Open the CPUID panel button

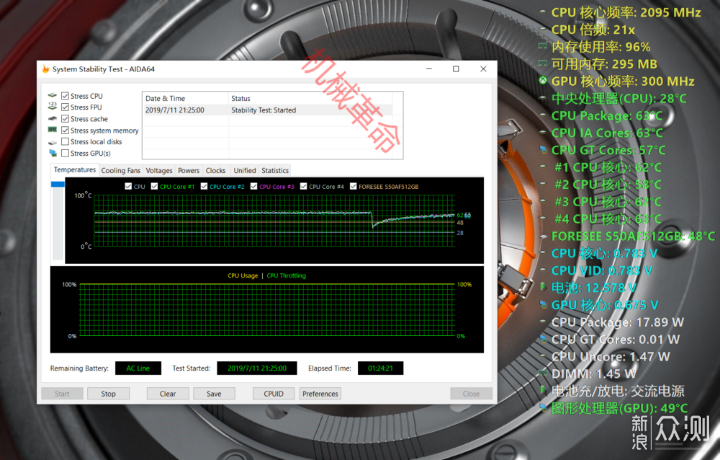(274, 393)
